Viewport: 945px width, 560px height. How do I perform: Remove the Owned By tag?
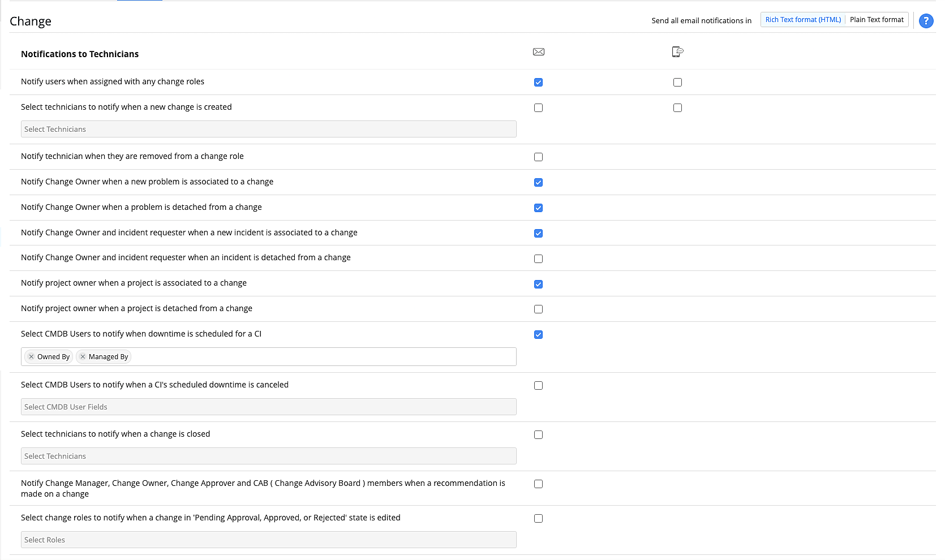pos(32,357)
